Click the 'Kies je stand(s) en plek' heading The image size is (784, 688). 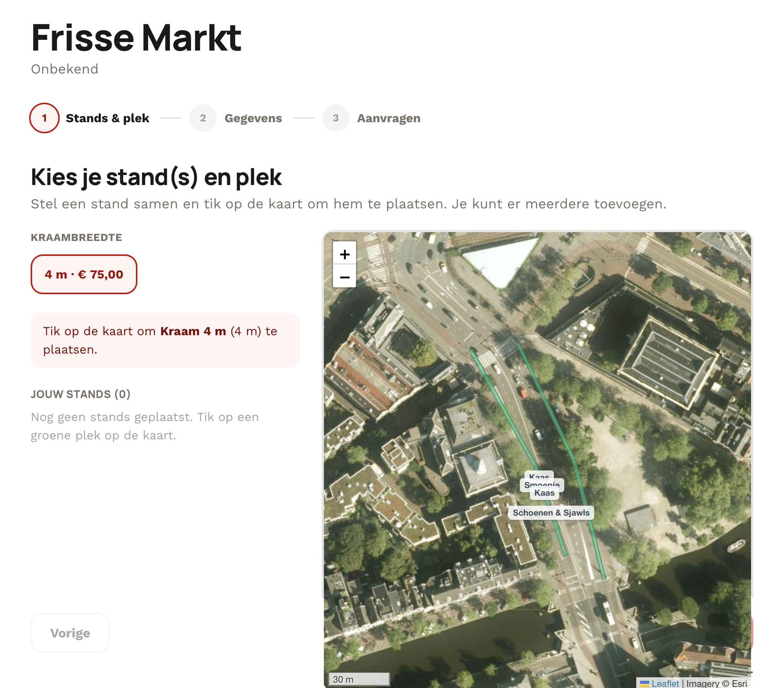[x=156, y=177]
